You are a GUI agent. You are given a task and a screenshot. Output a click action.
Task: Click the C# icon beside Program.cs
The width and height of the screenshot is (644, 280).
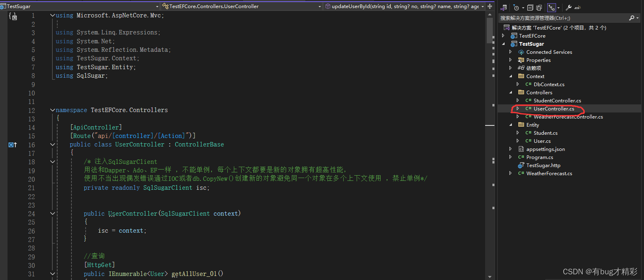521,157
